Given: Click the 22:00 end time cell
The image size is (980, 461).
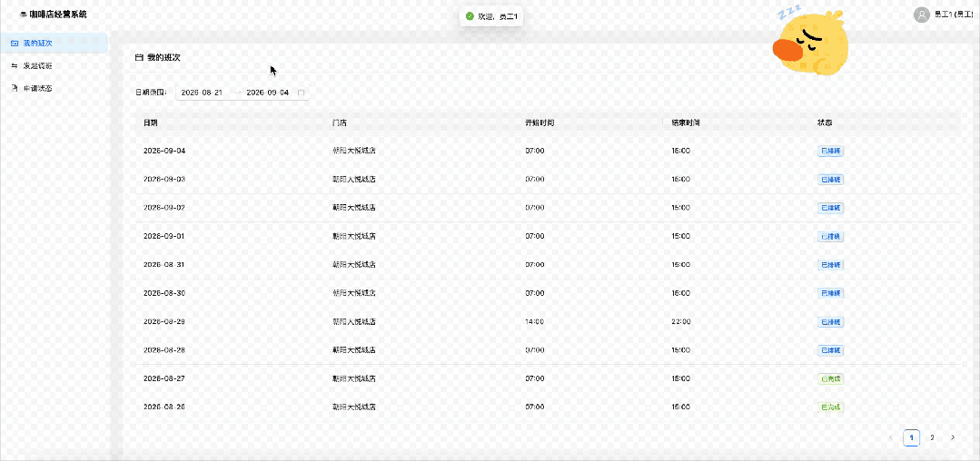Looking at the screenshot, I should pyautogui.click(x=680, y=321).
